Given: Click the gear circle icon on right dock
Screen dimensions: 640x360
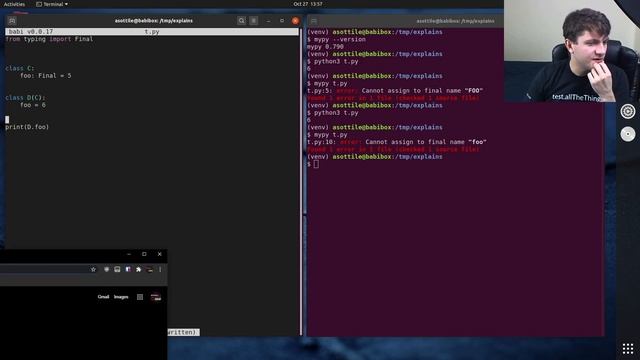Looking at the screenshot, I should tap(628, 111).
